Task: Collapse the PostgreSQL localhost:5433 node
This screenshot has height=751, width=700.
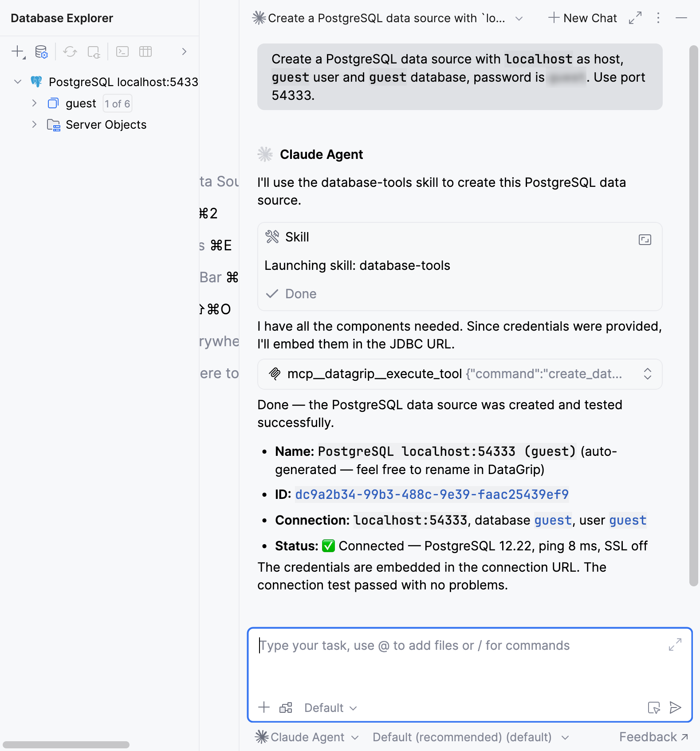Action: [x=18, y=82]
